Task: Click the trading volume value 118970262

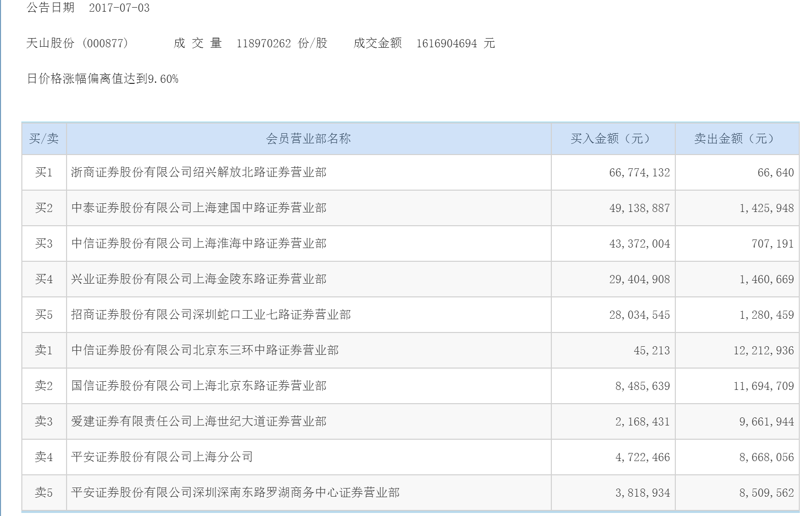Action: (264, 43)
